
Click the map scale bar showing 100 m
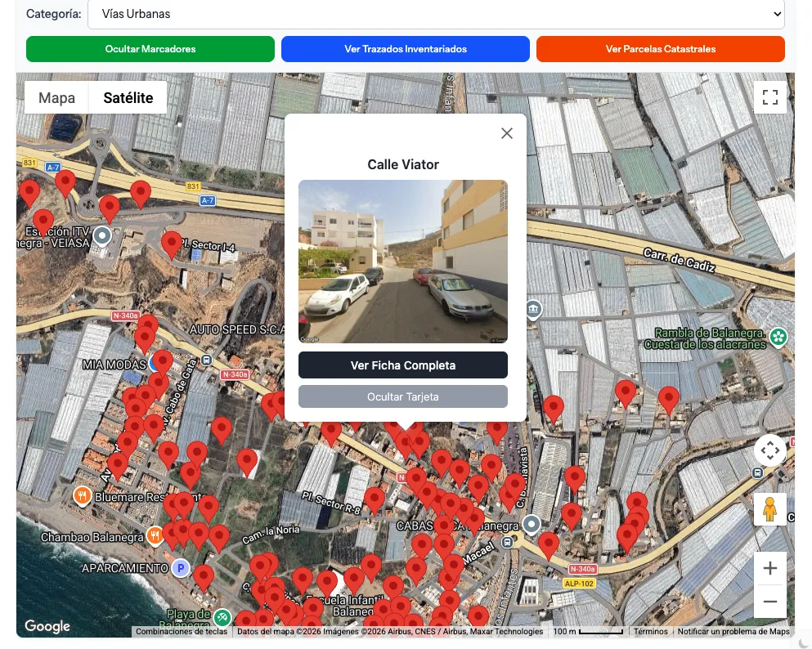(x=587, y=631)
